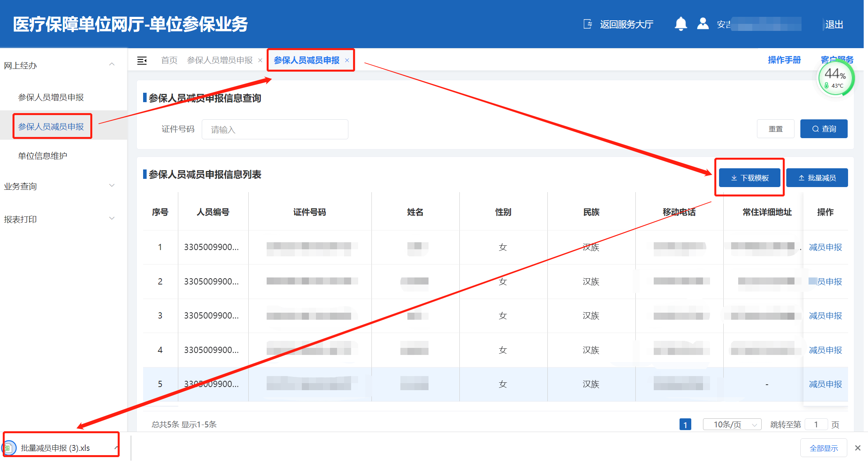This screenshot has width=868, height=461.
Task: Click the 证件号码 column header
Action: tap(310, 212)
